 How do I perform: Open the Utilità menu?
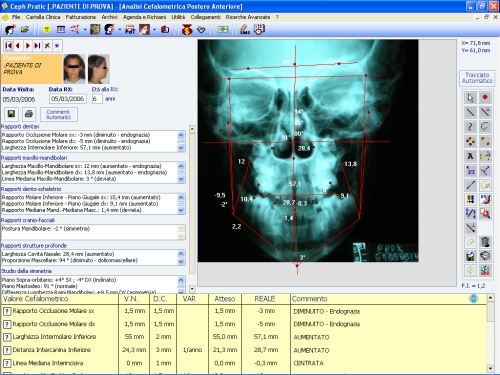pos(178,17)
